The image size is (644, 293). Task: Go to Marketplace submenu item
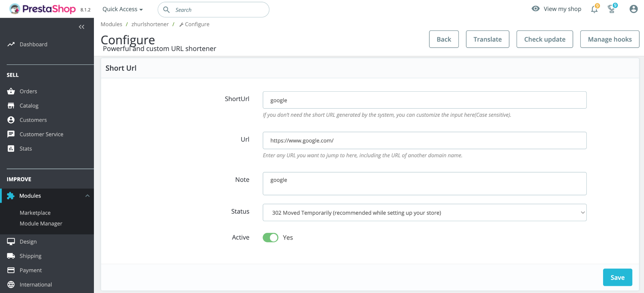[35, 213]
